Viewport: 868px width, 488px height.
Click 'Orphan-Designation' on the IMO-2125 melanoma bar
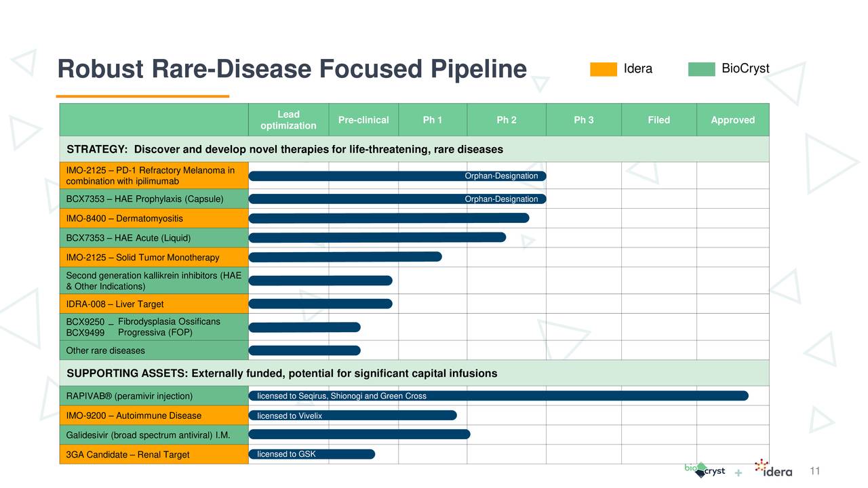pyautogui.click(x=501, y=176)
